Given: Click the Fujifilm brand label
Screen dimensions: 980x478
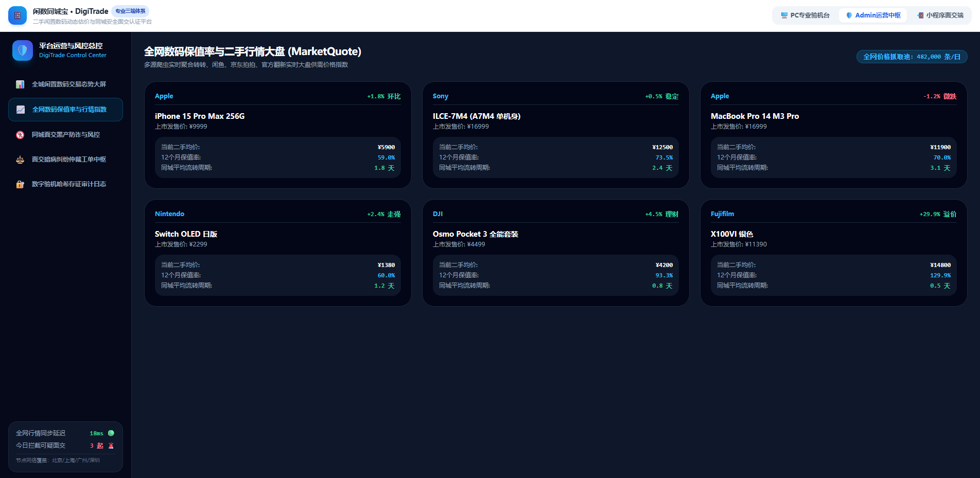Looking at the screenshot, I should tap(723, 214).
